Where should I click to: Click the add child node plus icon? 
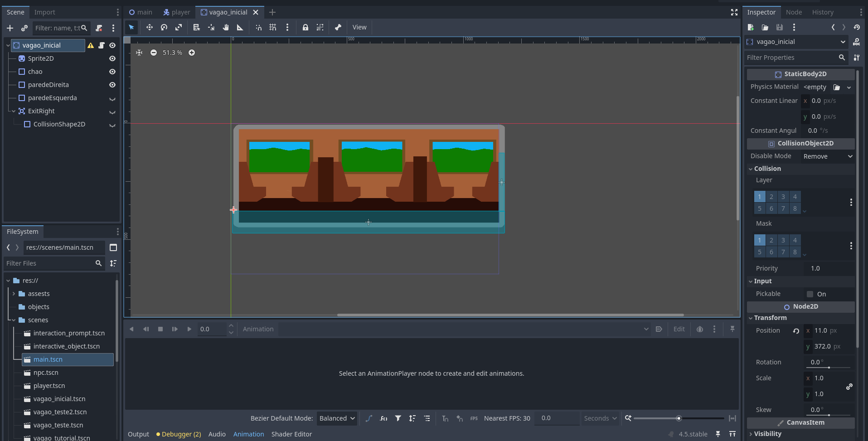tap(10, 28)
